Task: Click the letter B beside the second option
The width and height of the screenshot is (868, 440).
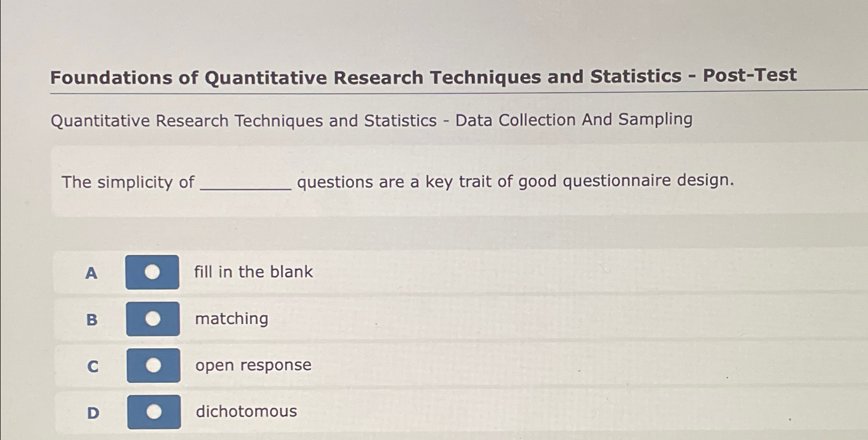Action: 92,320
